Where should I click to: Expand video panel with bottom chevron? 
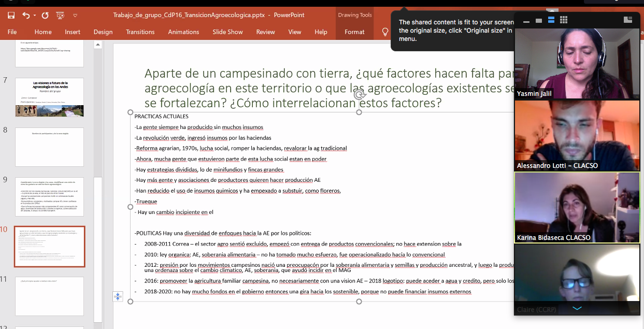pyautogui.click(x=577, y=308)
